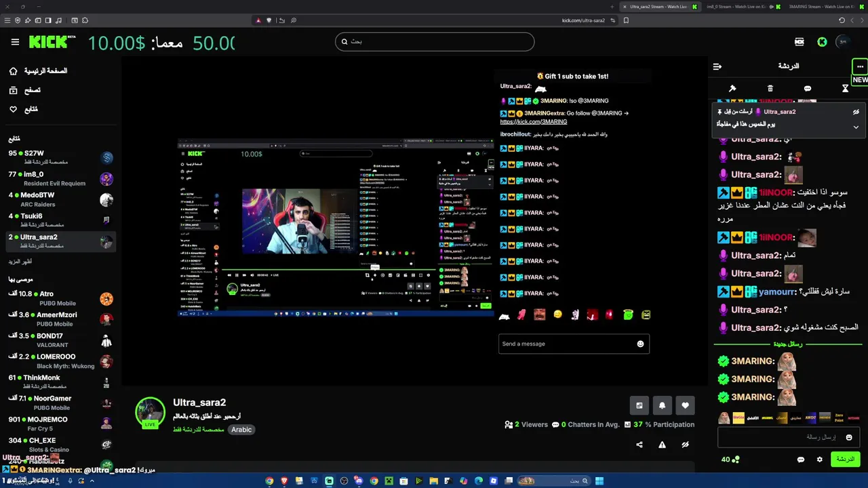Select Ultra_sara2 in the followed list

coord(60,241)
